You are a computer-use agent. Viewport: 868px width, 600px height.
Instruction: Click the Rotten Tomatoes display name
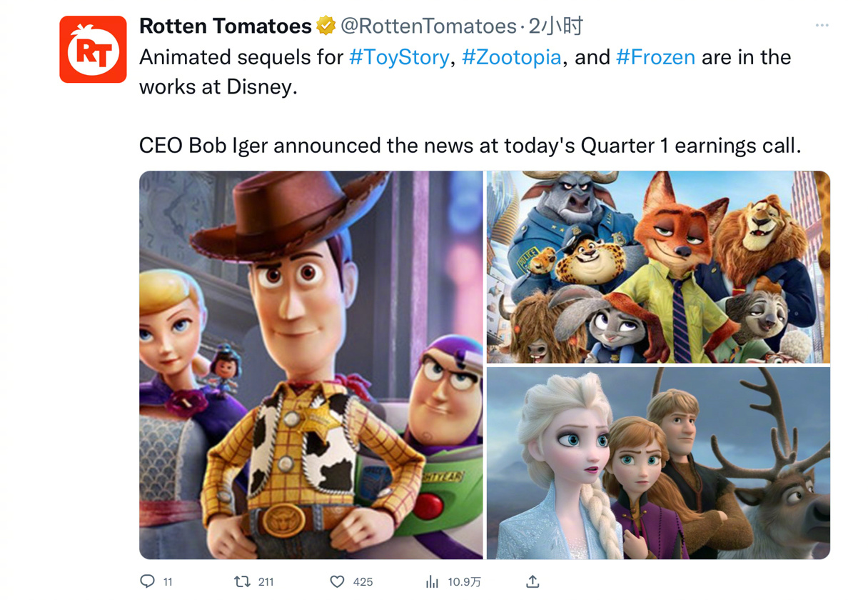pos(225,26)
